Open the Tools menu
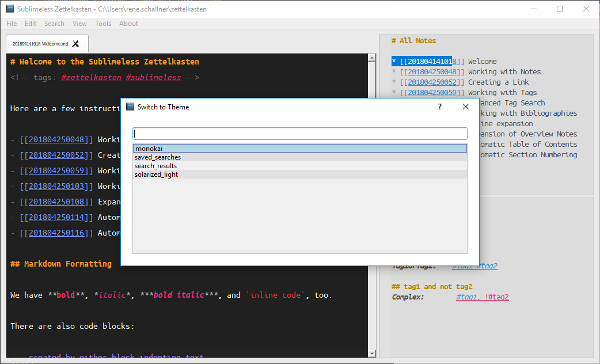This screenshot has height=364, width=600. 103,24
